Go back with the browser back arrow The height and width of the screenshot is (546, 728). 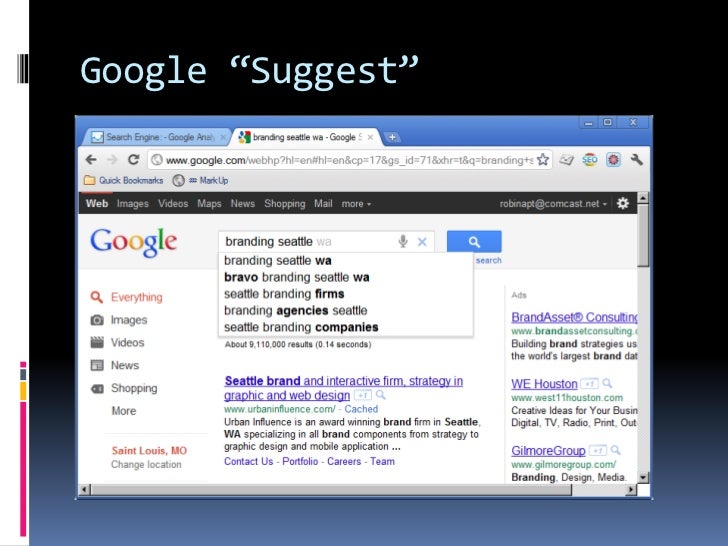click(91, 160)
